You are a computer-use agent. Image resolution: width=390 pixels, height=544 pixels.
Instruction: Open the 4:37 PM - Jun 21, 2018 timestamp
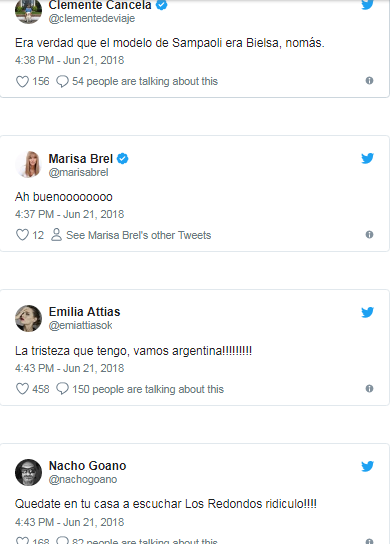click(x=69, y=214)
